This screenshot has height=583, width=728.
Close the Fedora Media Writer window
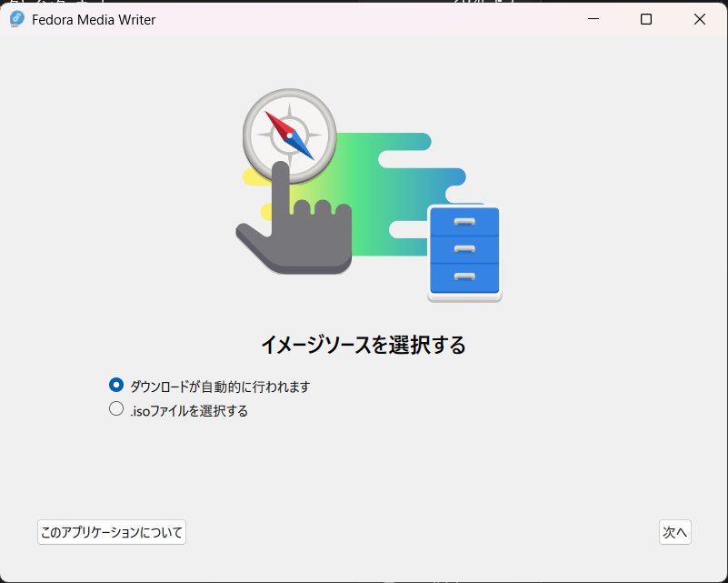point(700,19)
